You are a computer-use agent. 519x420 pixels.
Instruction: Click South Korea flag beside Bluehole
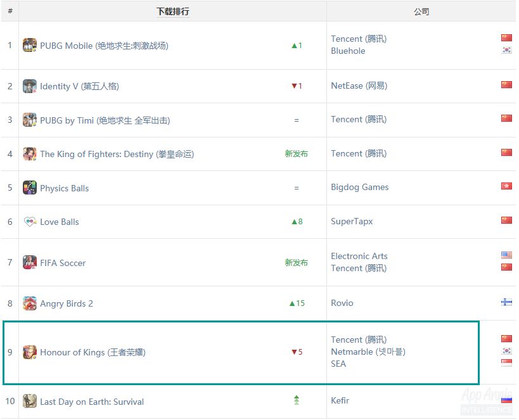point(506,50)
